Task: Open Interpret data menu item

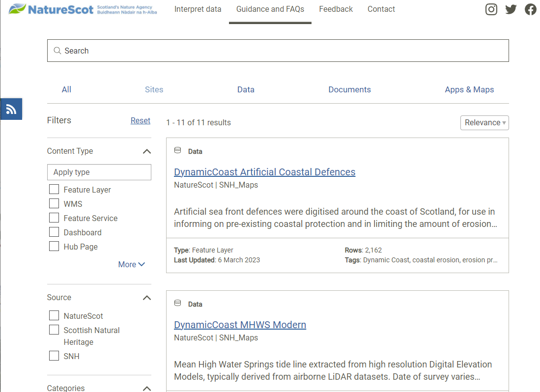Action: click(x=198, y=9)
